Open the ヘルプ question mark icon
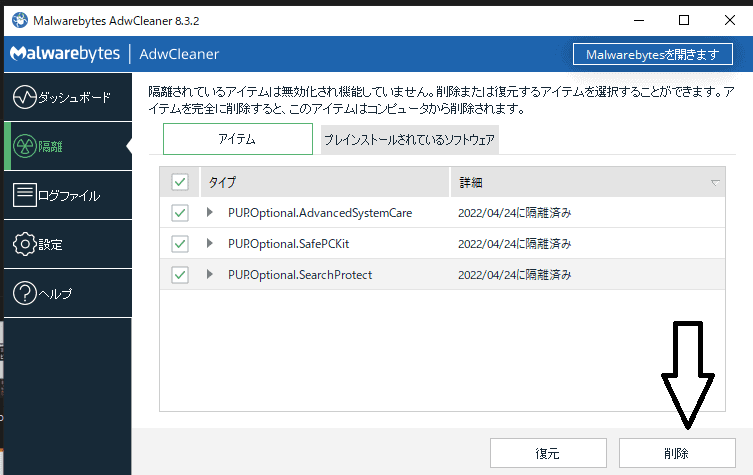753x475 pixels. click(24, 293)
